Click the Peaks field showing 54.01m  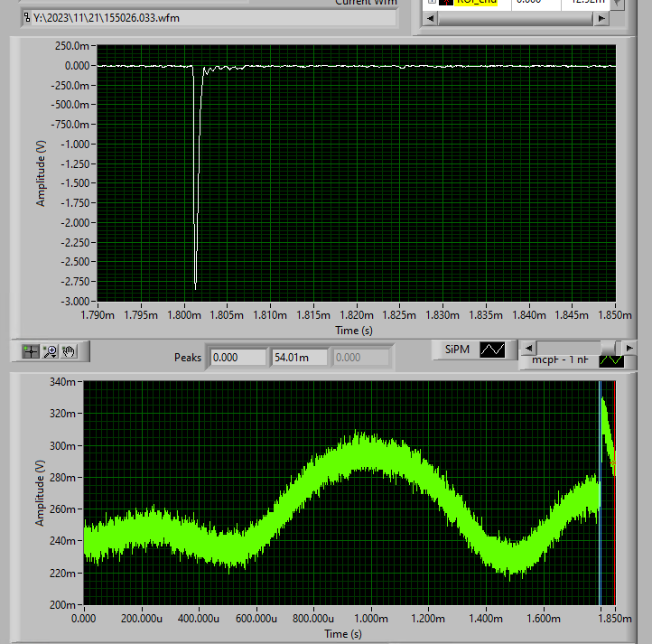(299, 358)
